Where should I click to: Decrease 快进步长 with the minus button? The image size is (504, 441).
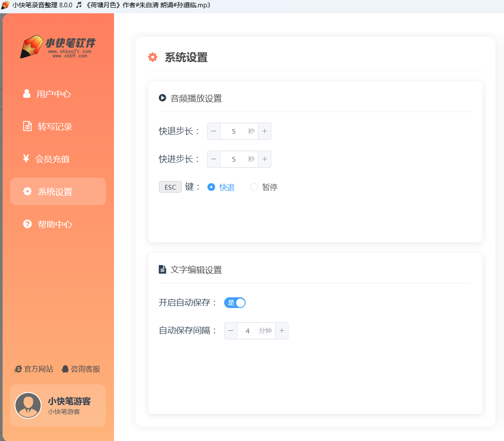(213, 159)
